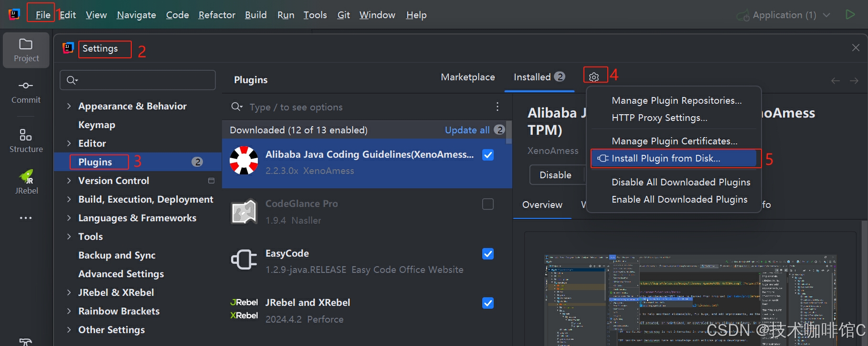Expand Build, Execution, Deployment node

coord(69,199)
